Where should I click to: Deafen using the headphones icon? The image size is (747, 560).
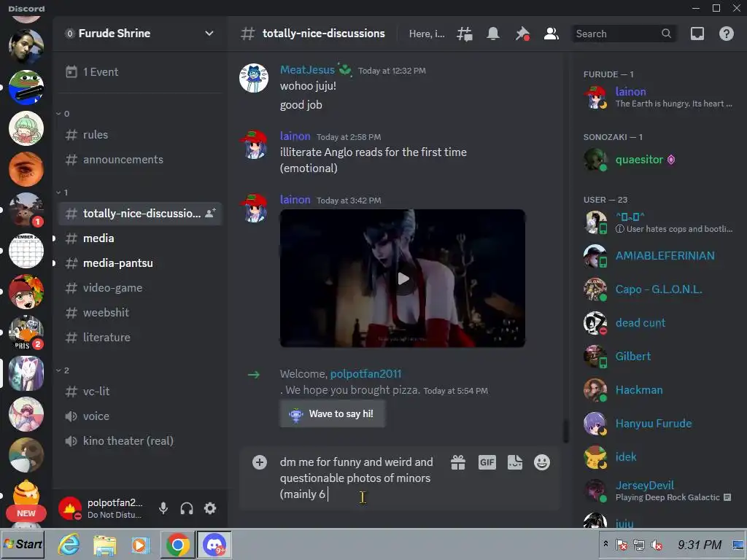point(187,508)
